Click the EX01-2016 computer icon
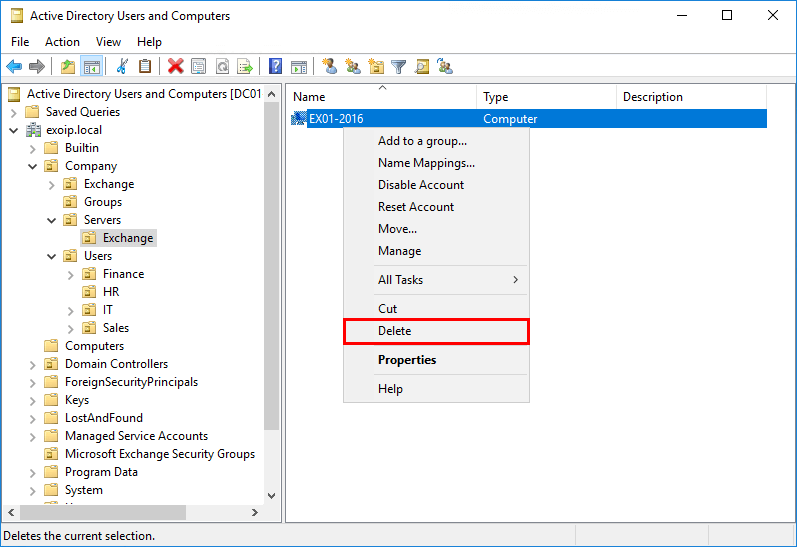 coord(298,119)
